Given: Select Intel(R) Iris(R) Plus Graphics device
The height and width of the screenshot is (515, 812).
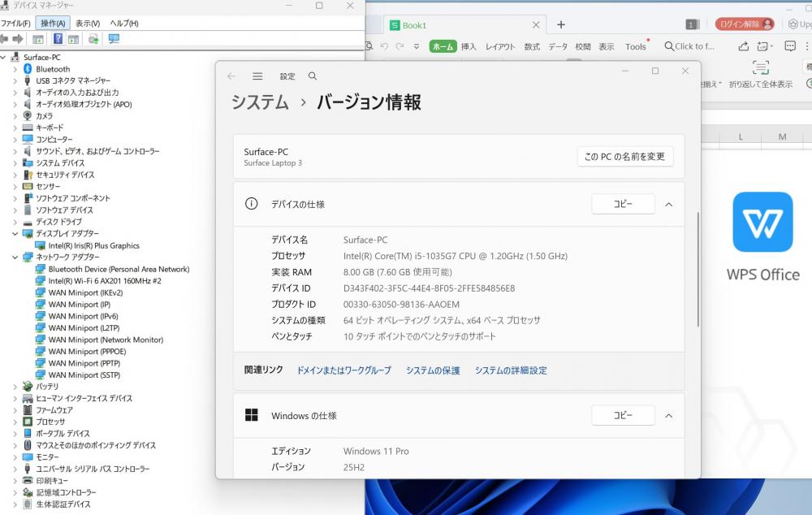Looking at the screenshot, I should tap(93, 245).
